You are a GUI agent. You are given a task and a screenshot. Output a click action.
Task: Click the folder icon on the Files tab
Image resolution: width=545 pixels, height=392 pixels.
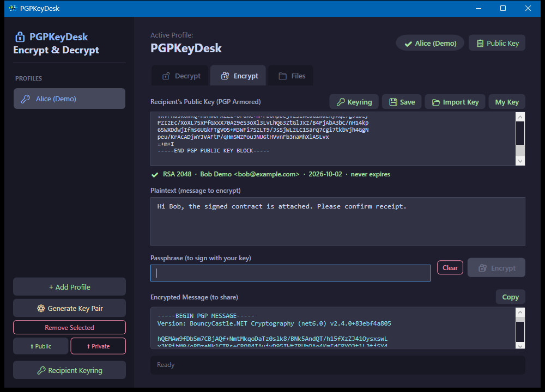click(x=282, y=76)
